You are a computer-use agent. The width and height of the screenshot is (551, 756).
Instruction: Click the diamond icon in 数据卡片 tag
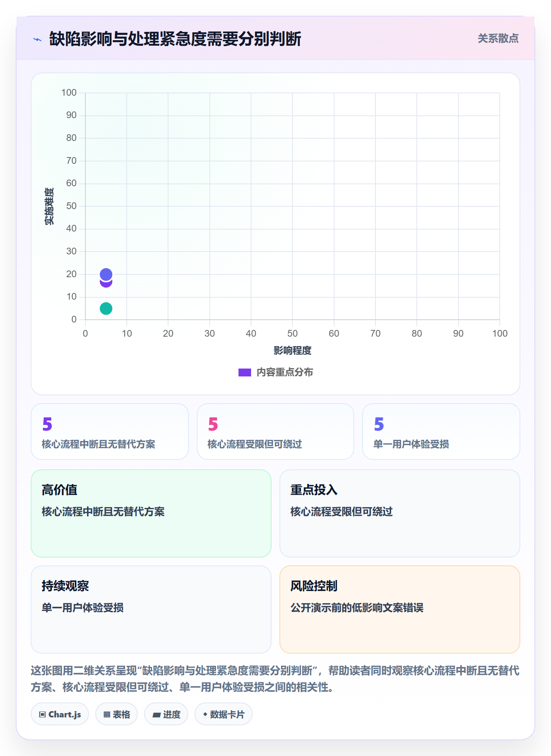click(x=205, y=714)
